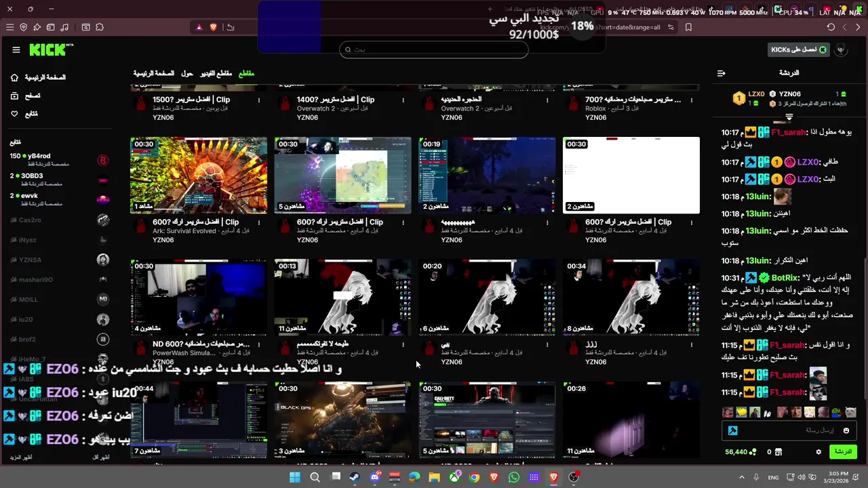Click the chat message input box

[x=789, y=430]
